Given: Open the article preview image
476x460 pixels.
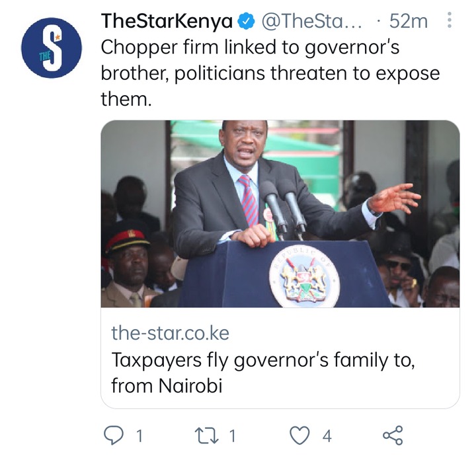Looking at the screenshot, I should [280, 214].
